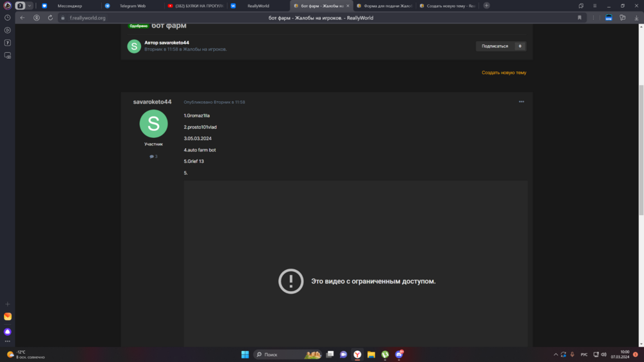The image size is (644, 362).
Task: Click the subscriber count 0 badge
Action: pyautogui.click(x=520, y=46)
